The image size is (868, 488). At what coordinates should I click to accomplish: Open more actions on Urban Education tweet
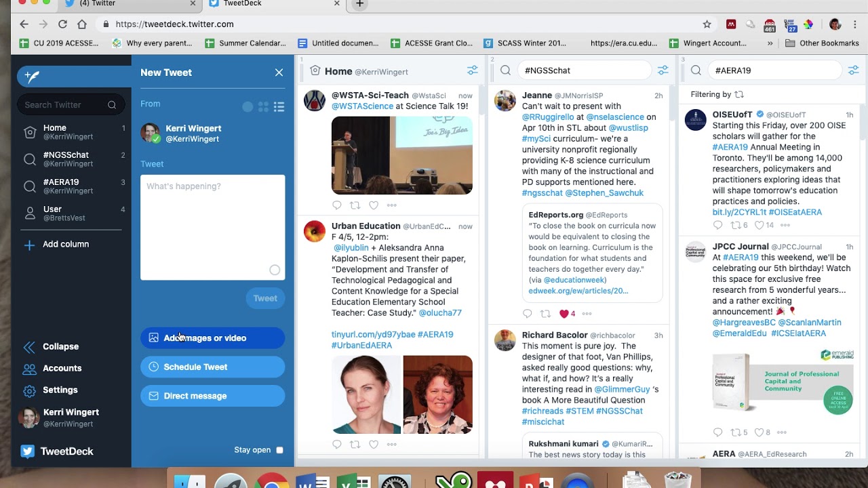point(391,445)
